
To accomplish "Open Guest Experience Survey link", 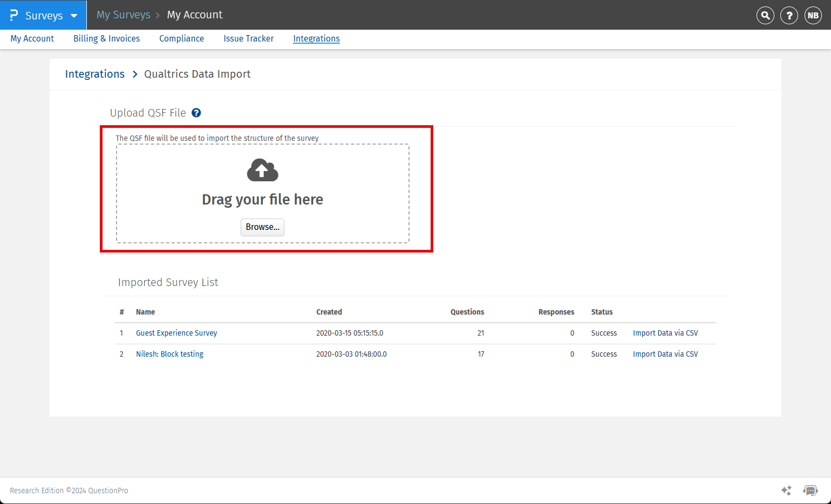I will pyautogui.click(x=176, y=333).
